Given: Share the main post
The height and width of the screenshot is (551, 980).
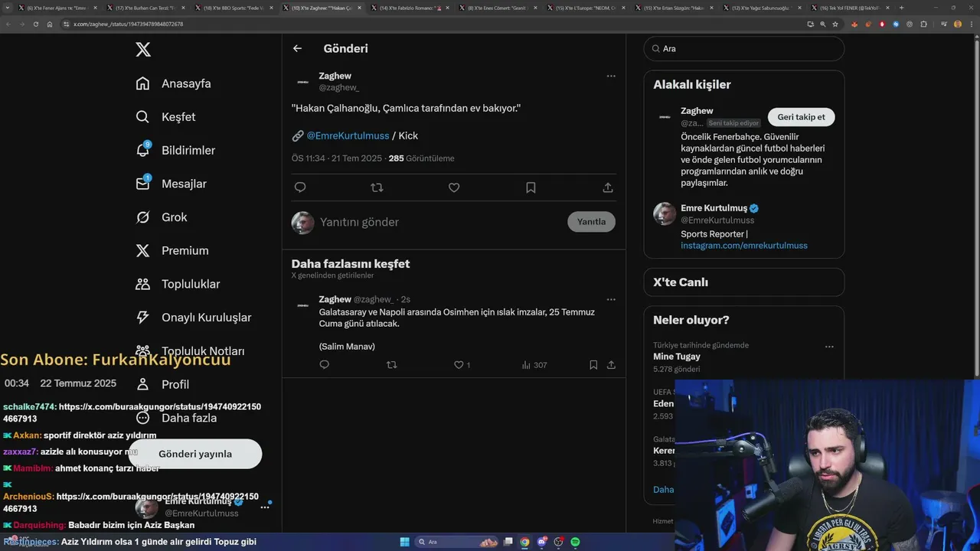Looking at the screenshot, I should coord(608,187).
